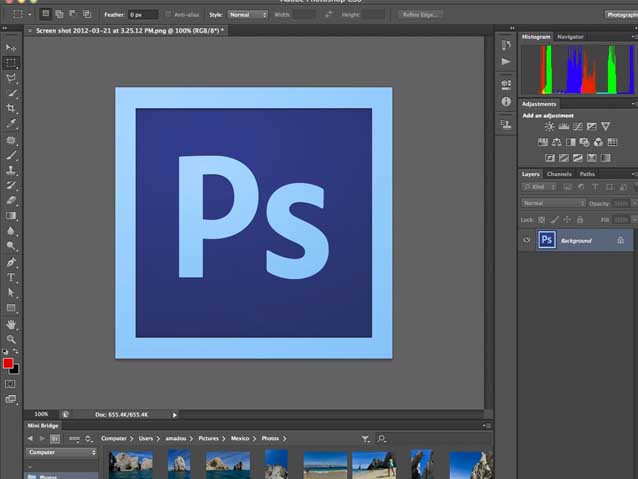Select the History Brush tool

click(x=11, y=185)
